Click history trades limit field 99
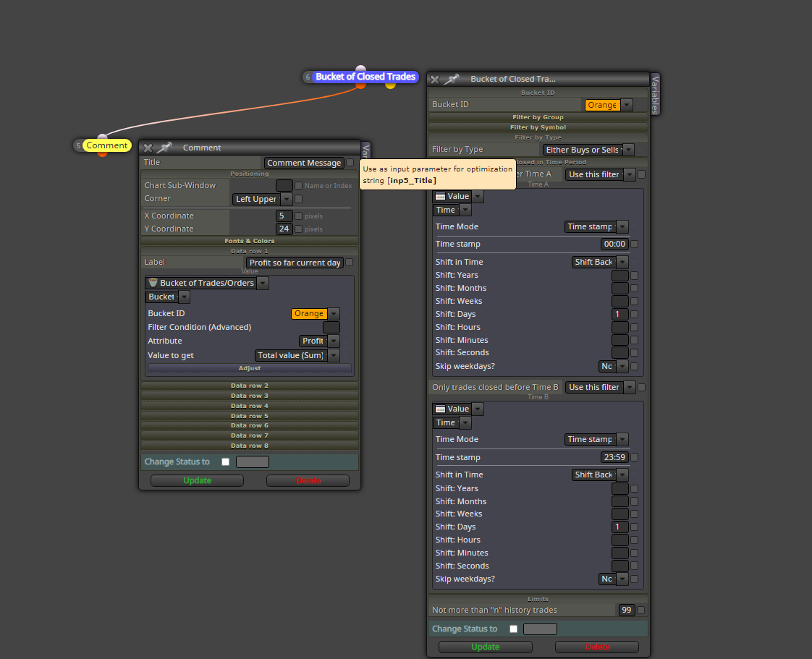812x659 pixels. pos(627,610)
